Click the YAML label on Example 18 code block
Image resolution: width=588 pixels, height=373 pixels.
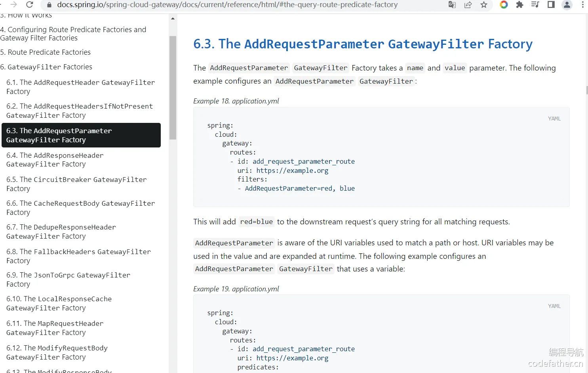point(554,119)
